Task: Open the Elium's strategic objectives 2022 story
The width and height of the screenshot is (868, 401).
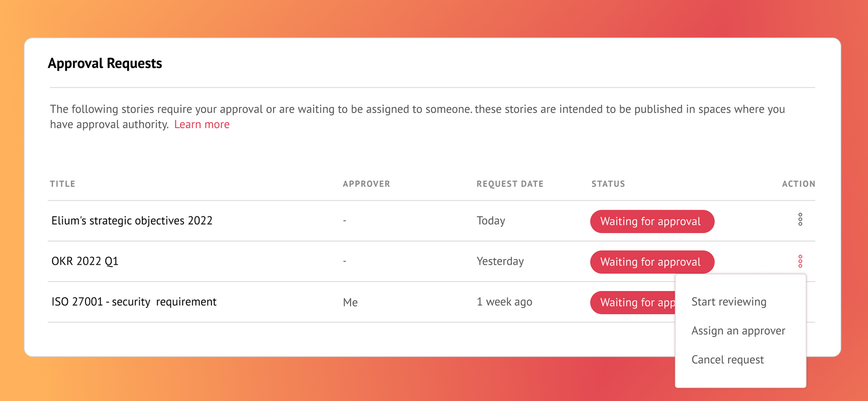Action: [x=132, y=220]
